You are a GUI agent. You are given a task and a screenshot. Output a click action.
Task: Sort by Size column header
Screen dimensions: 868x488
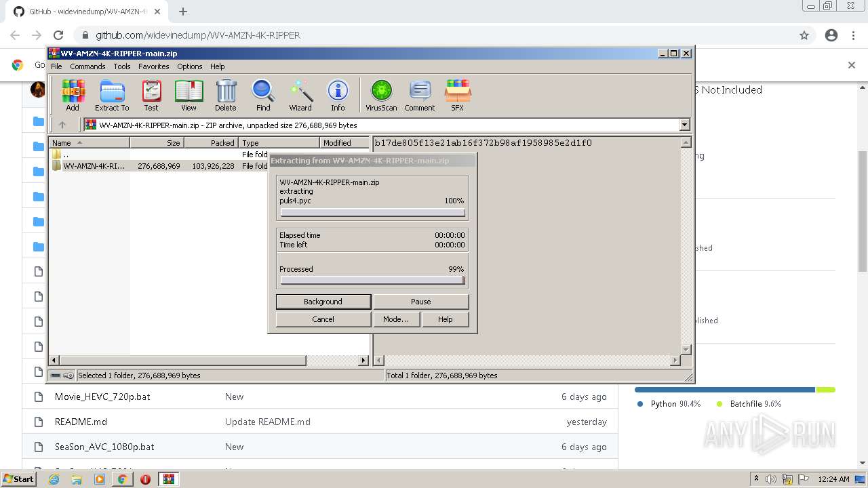coord(157,143)
